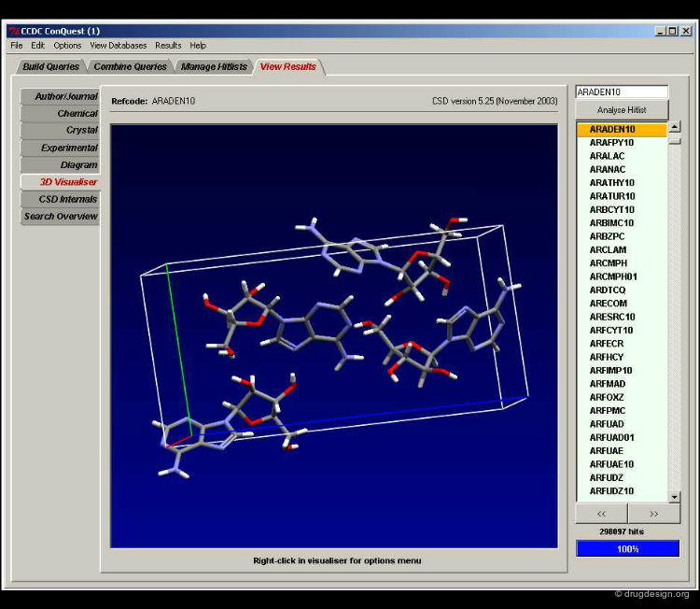The image size is (700, 609).
Task: Select ARATHY10 in the hitlist
Action: (x=622, y=183)
